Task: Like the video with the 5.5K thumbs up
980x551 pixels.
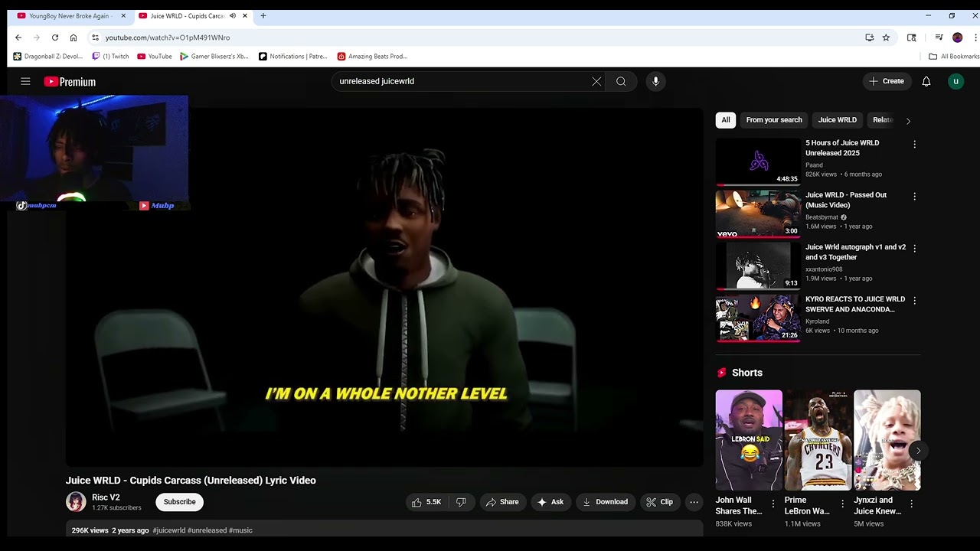Action: click(426, 502)
